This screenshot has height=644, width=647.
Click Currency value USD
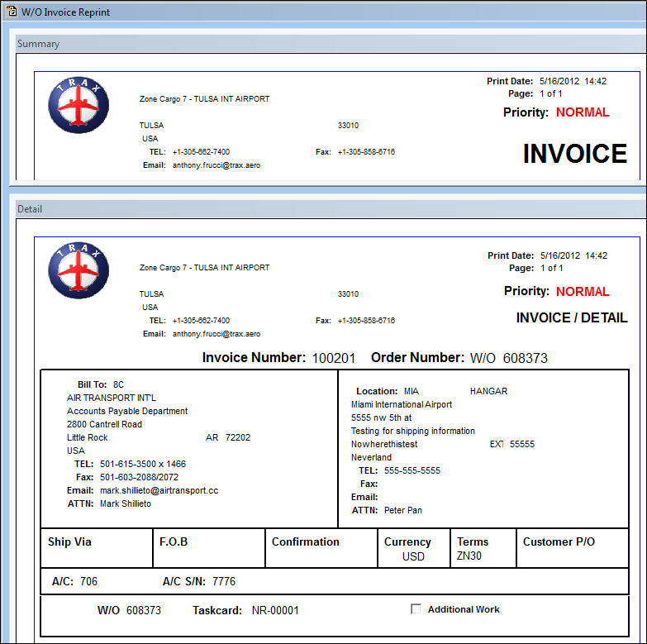[x=413, y=556]
